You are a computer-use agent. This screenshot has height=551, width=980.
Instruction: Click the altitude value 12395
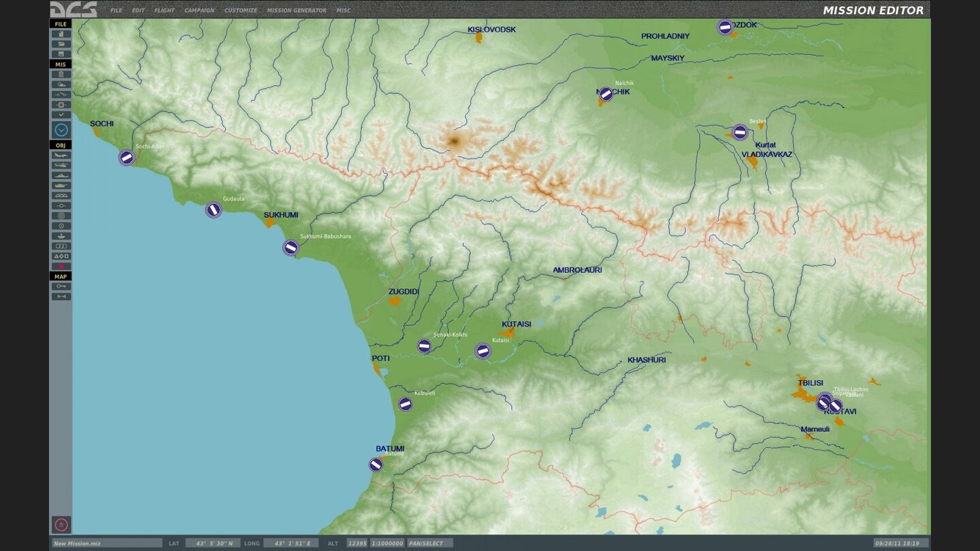(357, 543)
